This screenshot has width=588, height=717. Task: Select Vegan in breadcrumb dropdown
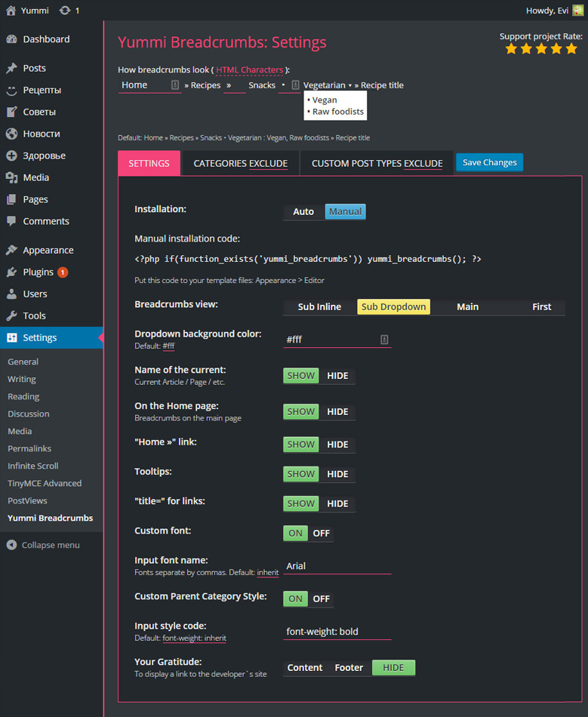pyautogui.click(x=325, y=100)
